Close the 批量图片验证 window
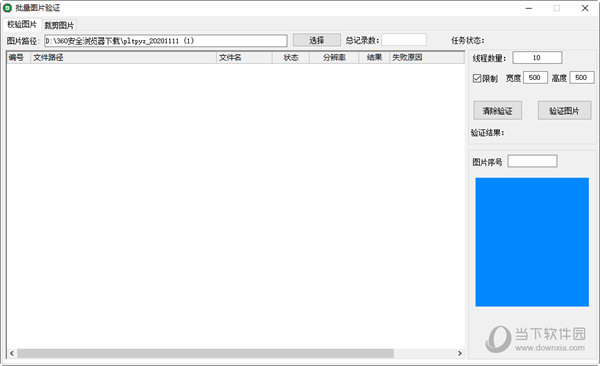This screenshot has height=366, width=600. (x=585, y=8)
